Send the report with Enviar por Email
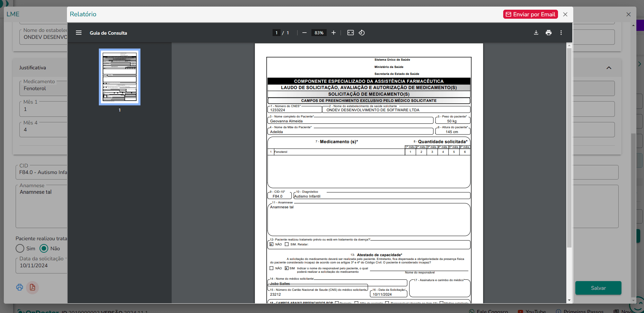Screen dimensions: 644x313 coord(531,14)
